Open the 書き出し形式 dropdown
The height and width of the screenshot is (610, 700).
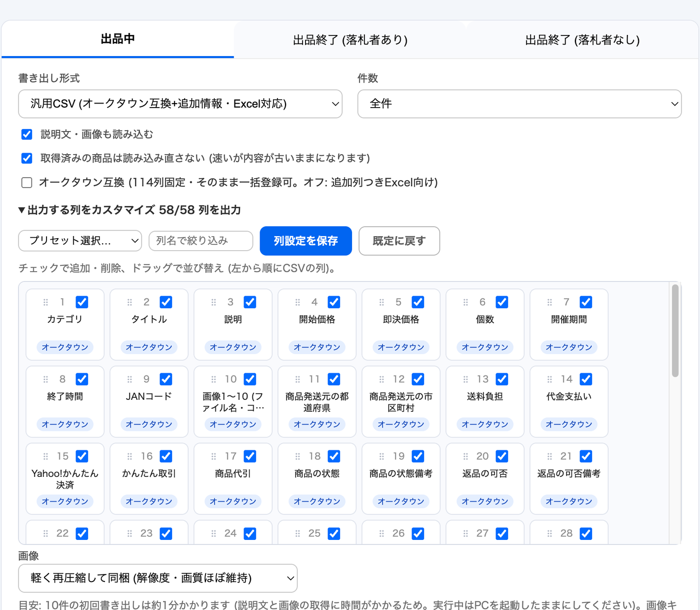point(180,104)
